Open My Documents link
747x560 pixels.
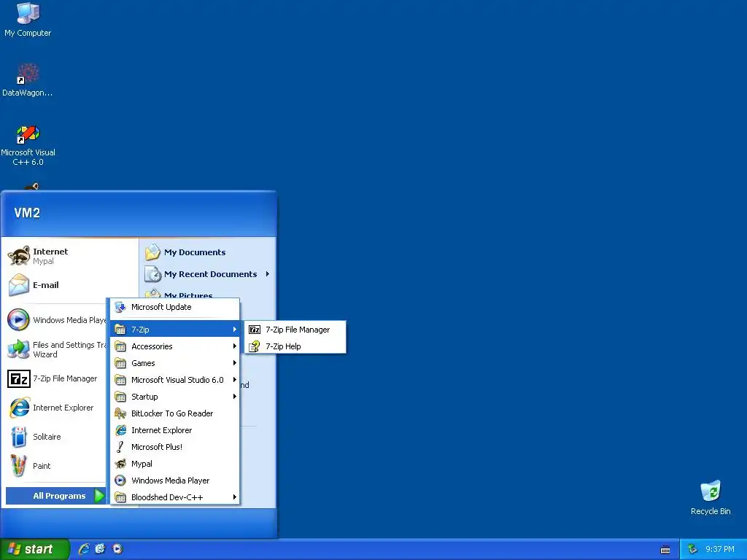point(195,252)
